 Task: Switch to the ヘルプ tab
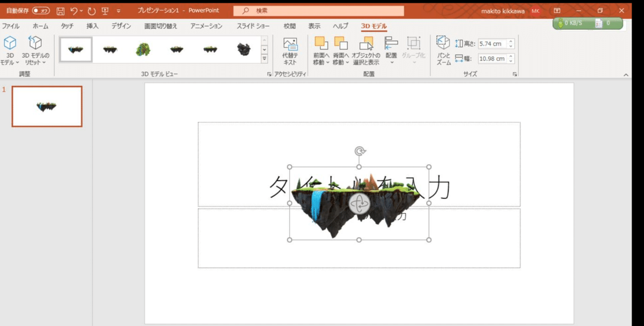[340, 26]
